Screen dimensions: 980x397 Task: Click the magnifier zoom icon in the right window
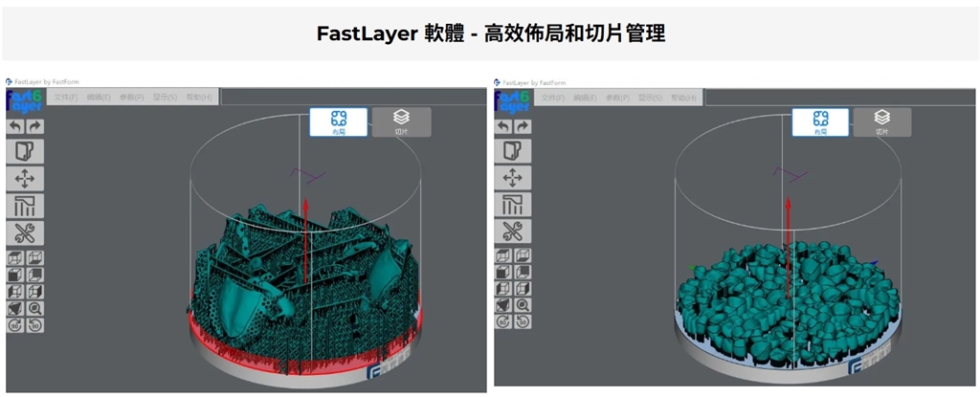point(523,304)
